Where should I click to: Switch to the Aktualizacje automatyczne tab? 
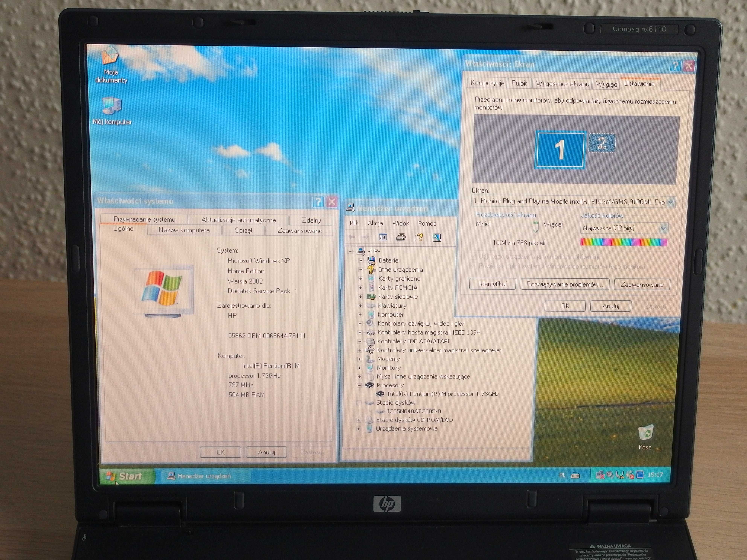click(x=238, y=220)
